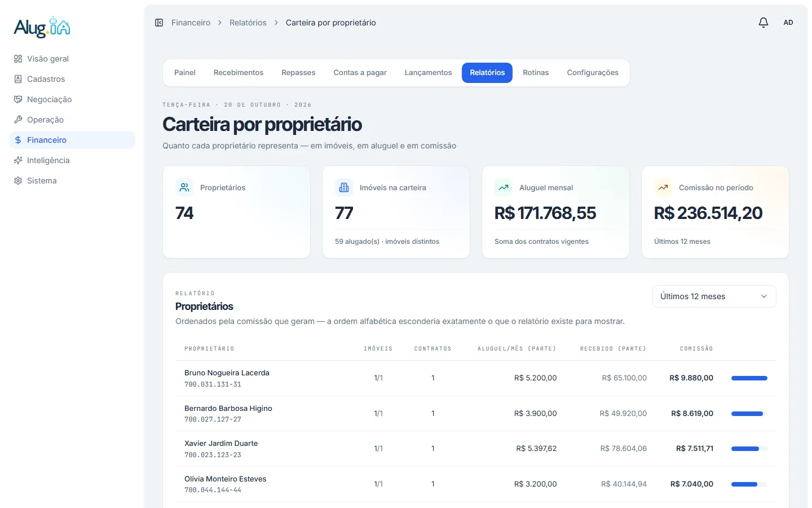Click the Bruno Nogueira Lacerda owner name

tap(227, 373)
